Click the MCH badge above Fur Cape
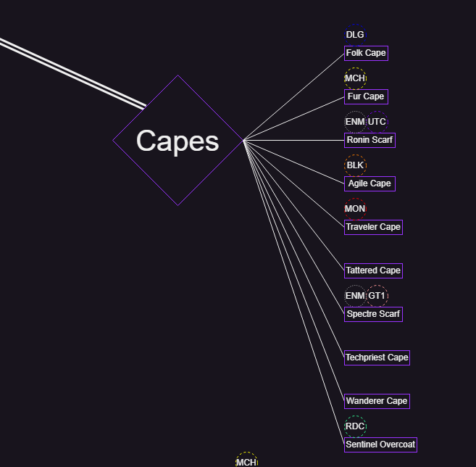 (355, 78)
